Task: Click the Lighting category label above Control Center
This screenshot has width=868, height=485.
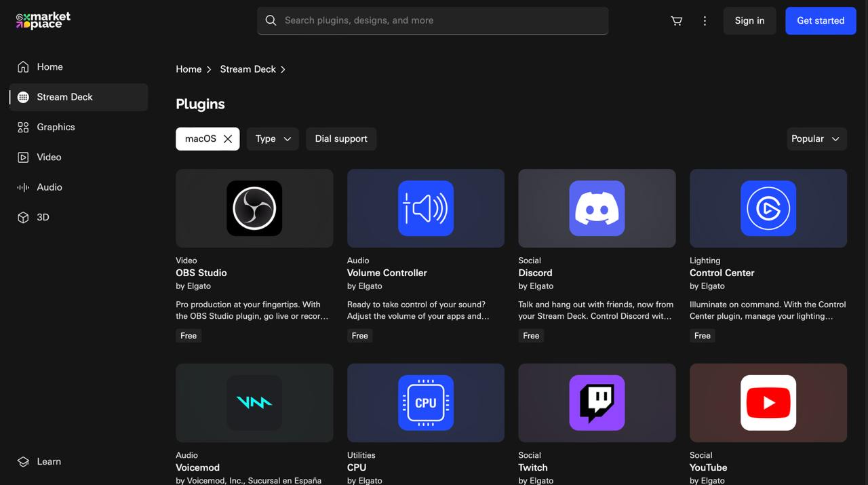Action: [705, 260]
